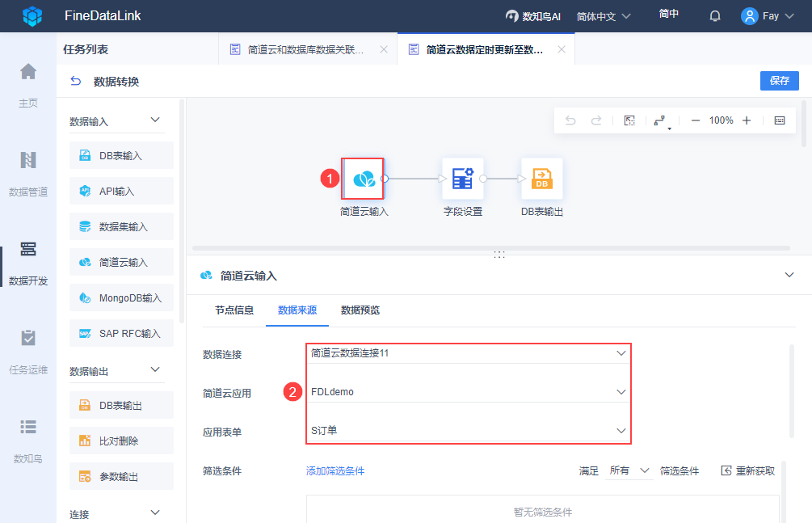The width and height of the screenshot is (812, 523).
Task: Open 任务运维 in sidebar
Action: pyautogui.click(x=28, y=352)
